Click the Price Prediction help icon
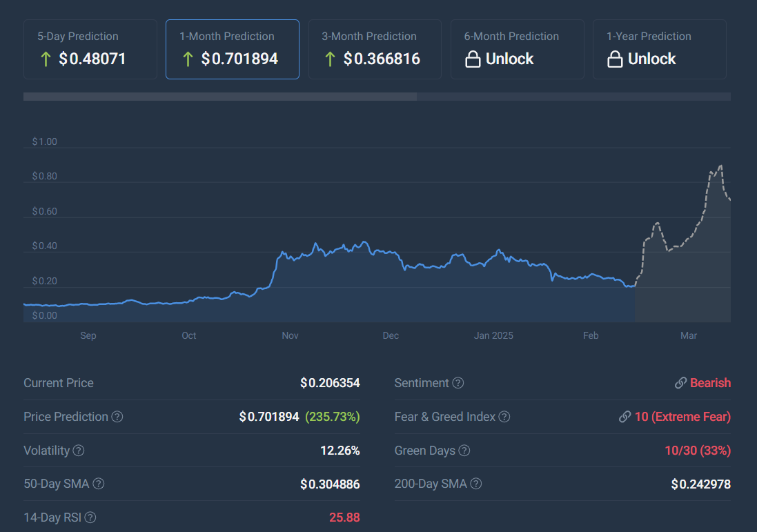The width and height of the screenshot is (757, 532). [117, 417]
